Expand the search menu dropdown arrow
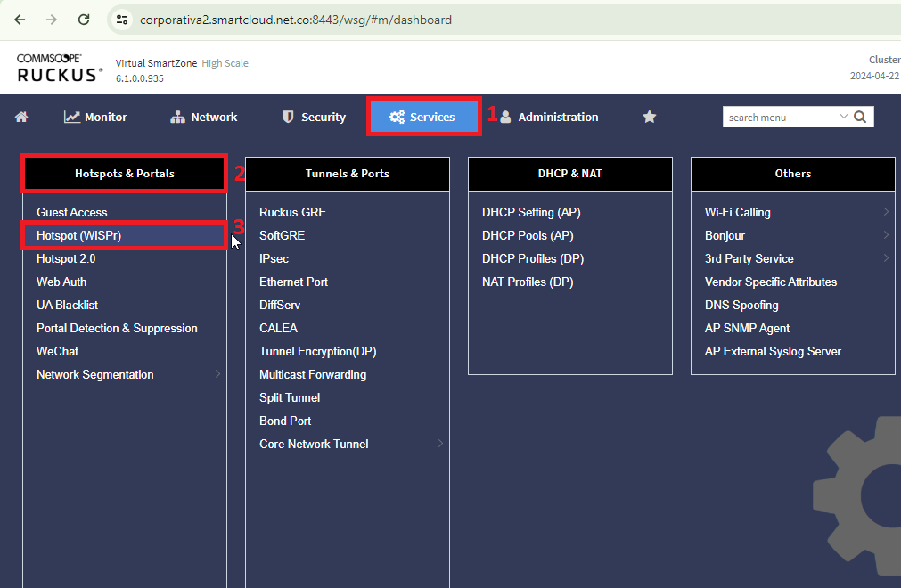 tap(844, 117)
